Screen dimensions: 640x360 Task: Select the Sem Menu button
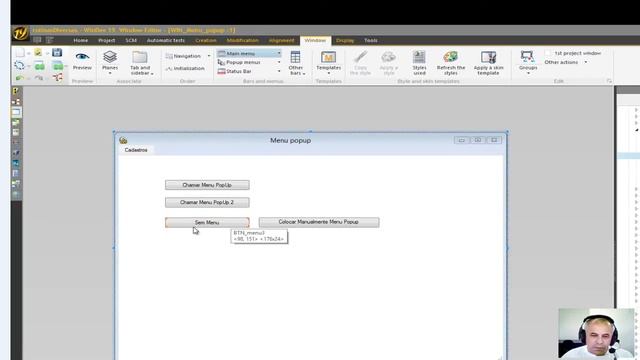click(x=207, y=222)
